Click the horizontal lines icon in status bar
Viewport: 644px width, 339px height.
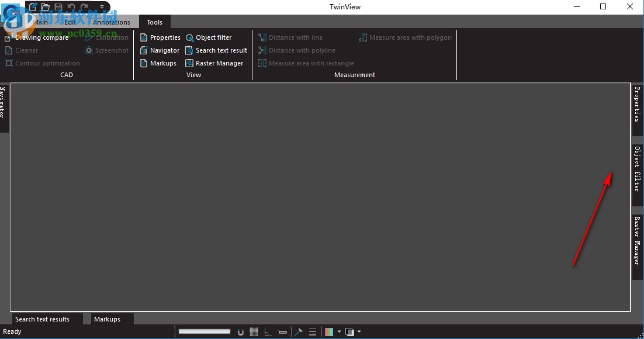pyautogui.click(x=313, y=331)
